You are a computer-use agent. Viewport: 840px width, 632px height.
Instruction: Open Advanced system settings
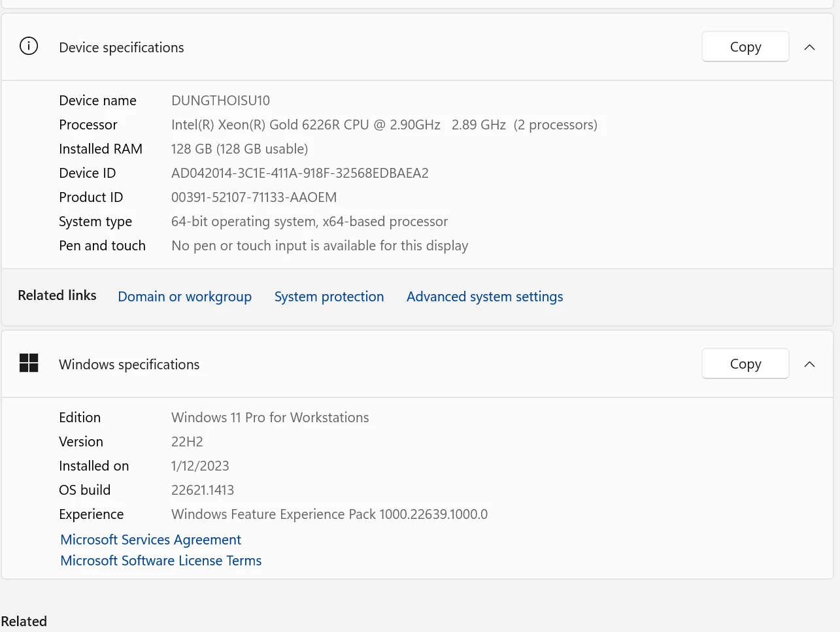(484, 297)
